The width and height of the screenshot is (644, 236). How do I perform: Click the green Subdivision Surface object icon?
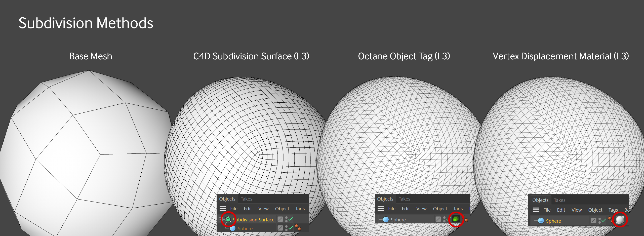click(x=228, y=219)
